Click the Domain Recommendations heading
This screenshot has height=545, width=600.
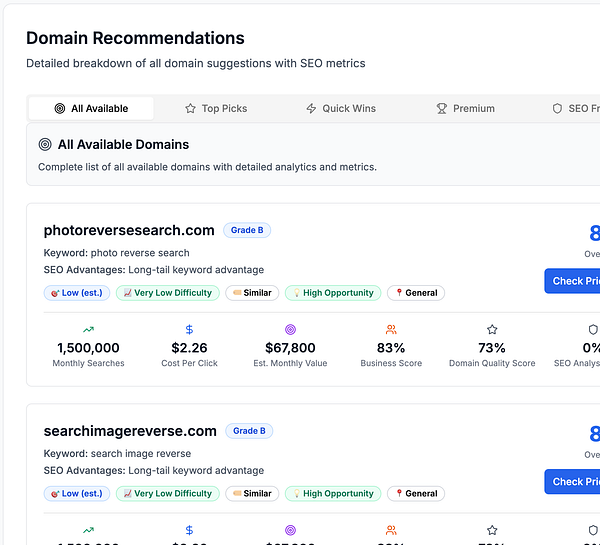(x=135, y=38)
